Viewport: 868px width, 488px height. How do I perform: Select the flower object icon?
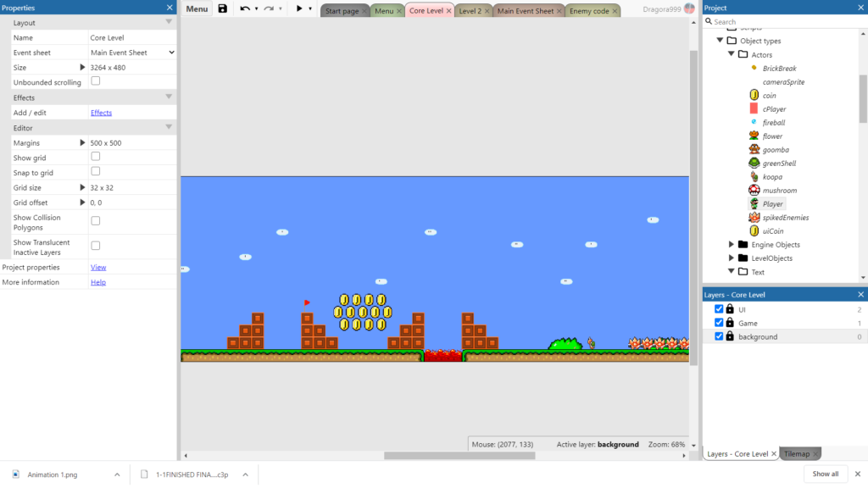pyautogui.click(x=754, y=136)
